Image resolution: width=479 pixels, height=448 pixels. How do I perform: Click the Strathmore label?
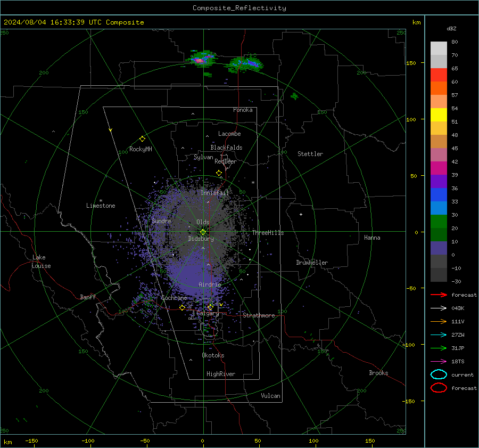pyautogui.click(x=259, y=315)
